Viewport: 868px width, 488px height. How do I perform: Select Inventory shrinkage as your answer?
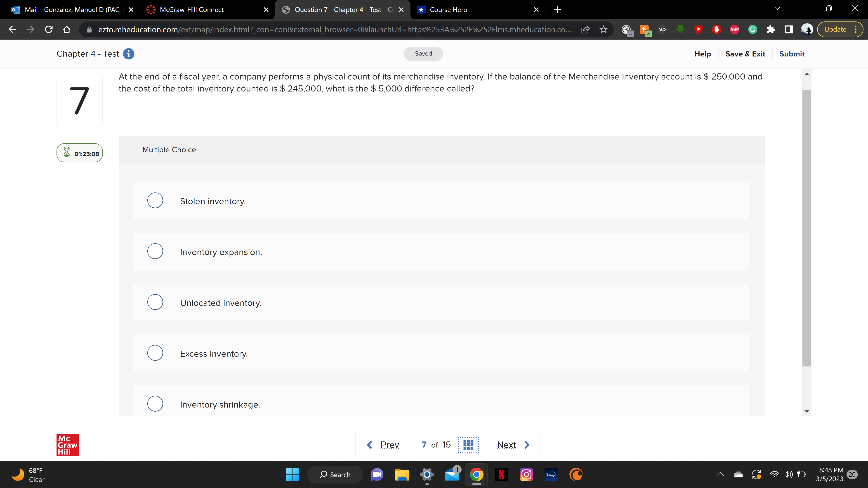(155, 404)
